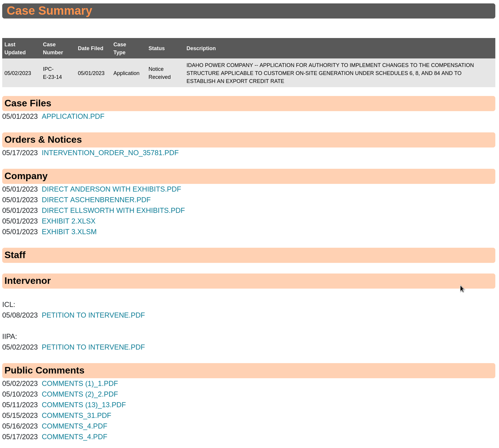Open COMMENTS_4.PDF dated 05/16/2023
This screenshot has height=448, width=499.
(x=75, y=426)
